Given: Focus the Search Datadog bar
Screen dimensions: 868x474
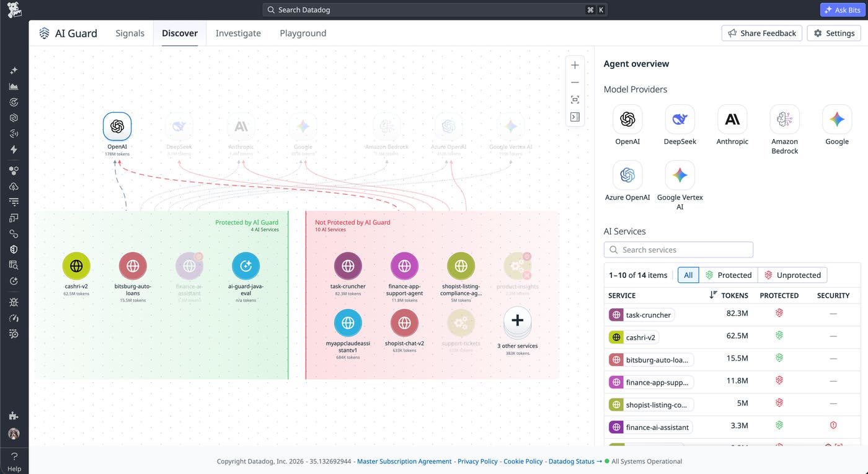Looking at the screenshot, I should coord(435,10).
